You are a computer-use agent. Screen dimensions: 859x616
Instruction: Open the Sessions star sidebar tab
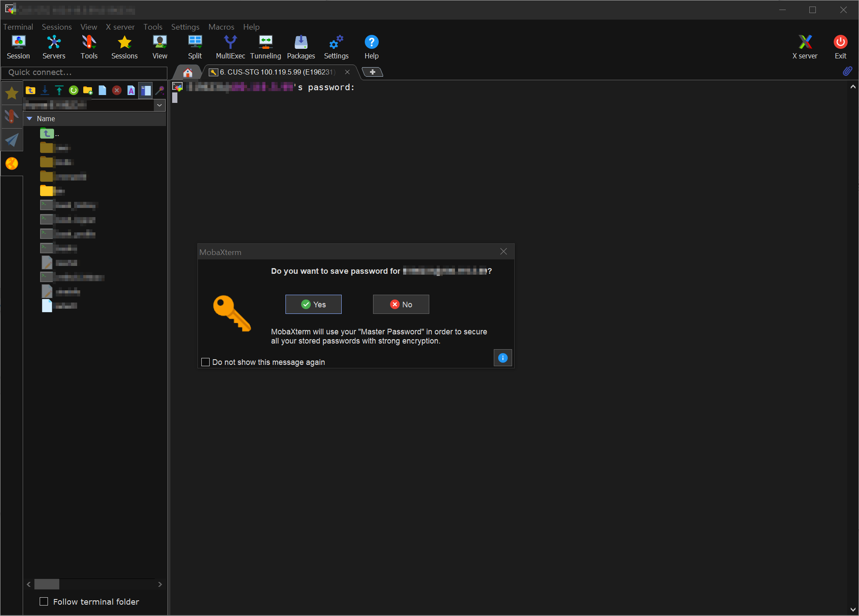tap(12, 93)
